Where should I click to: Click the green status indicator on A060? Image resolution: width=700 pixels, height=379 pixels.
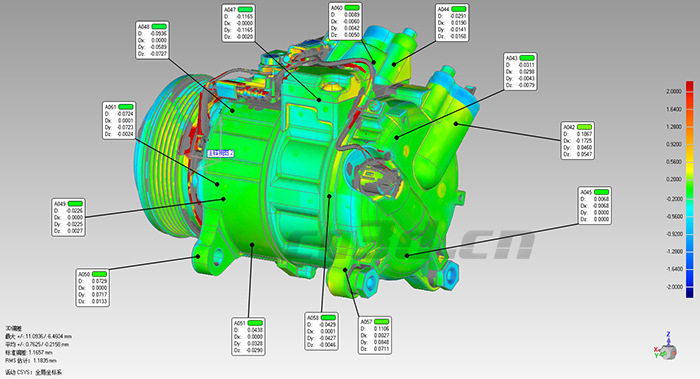[352, 8]
